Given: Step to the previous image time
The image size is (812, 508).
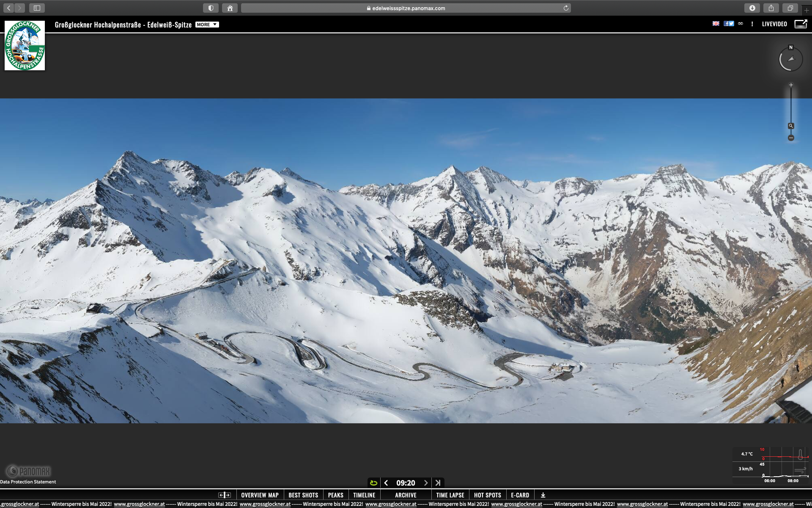Looking at the screenshot, I should pos(386,483).
